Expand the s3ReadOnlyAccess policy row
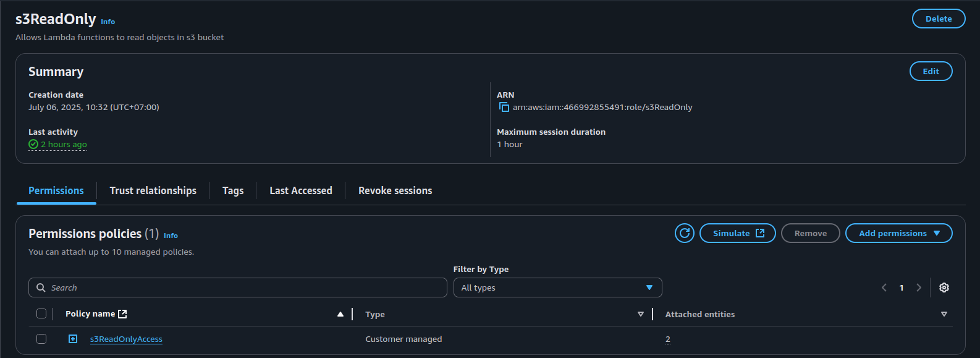This screenshot has width=980, height=358. [x=73, y=339]
